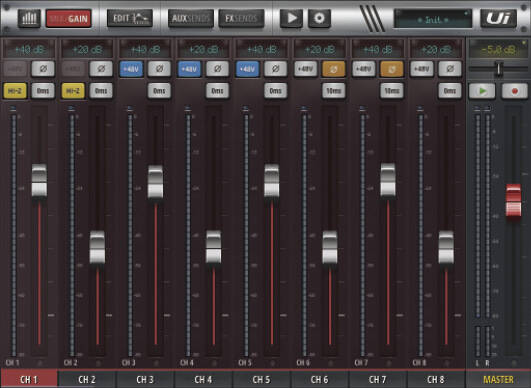
Task: Open FX SENDS view
Action: pyautogui.click(x=241, y=18)
